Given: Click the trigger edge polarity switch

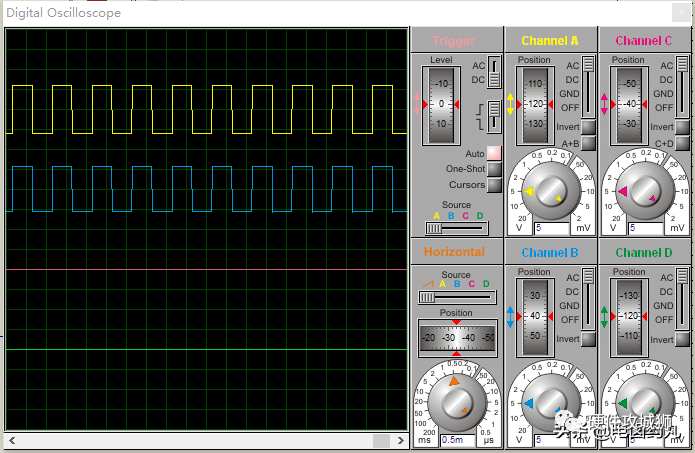Looking at the screenshot, I should coord(494,116).
